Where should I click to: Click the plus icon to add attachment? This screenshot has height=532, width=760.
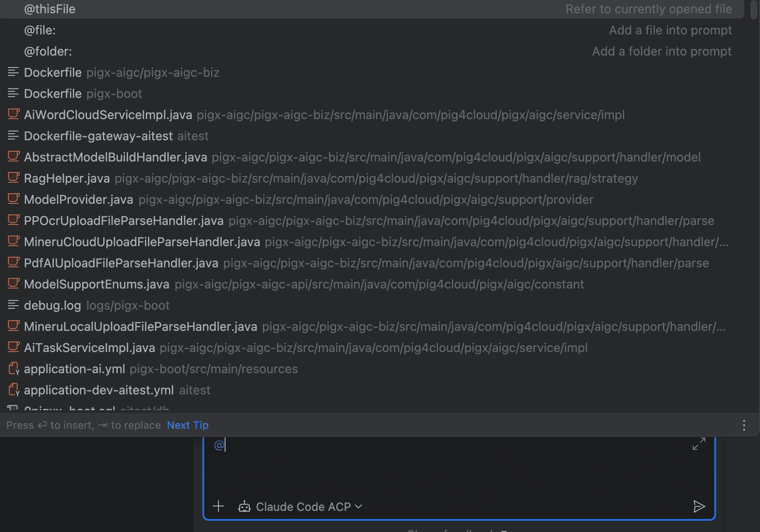tap(218, 506)
